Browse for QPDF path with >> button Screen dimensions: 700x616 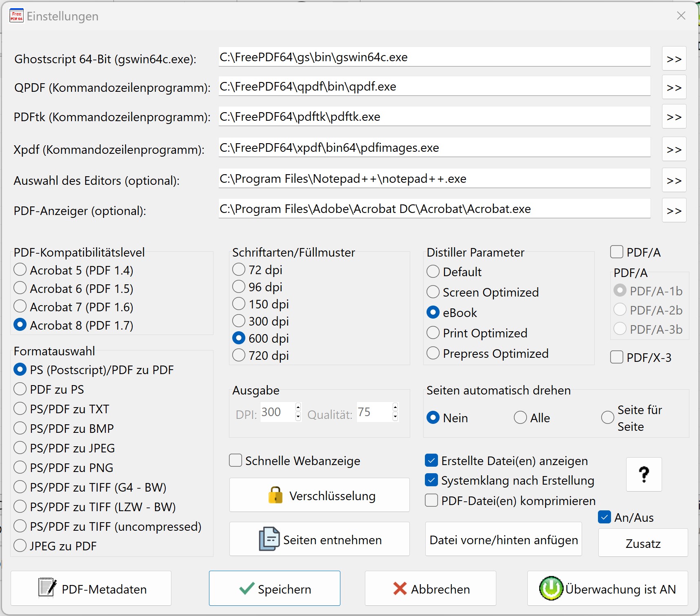[674, 87]
